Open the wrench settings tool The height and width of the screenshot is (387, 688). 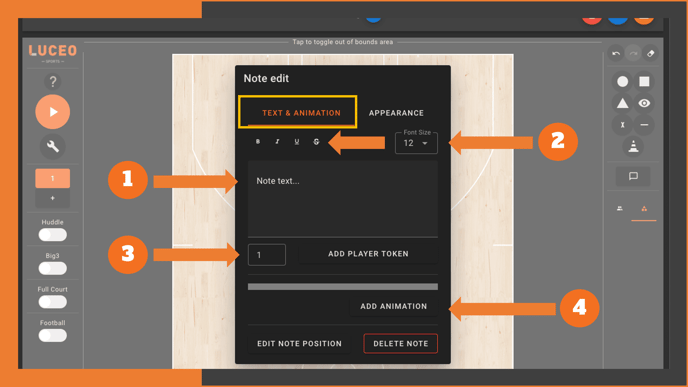(53, 146)
